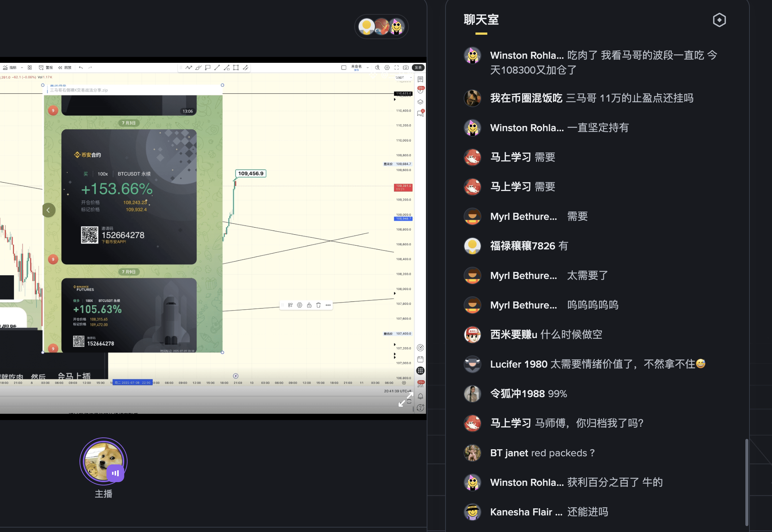Click 我在币圈混饭吃 username in chat
The width and height of the screenshot is (772, 532).
click(x=526, y=98)
